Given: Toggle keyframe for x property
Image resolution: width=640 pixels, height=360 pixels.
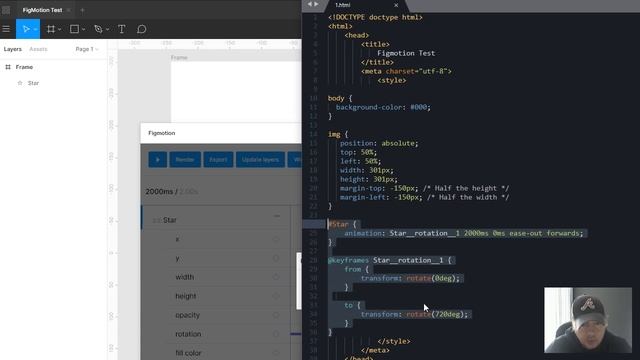Looking at the screenshot, I should tap(276, 240).
